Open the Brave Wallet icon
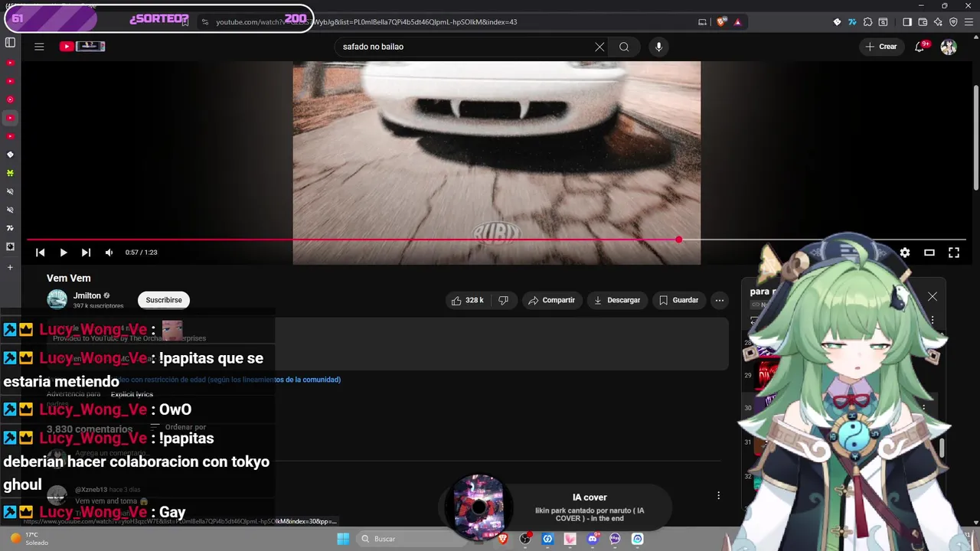 923,22
